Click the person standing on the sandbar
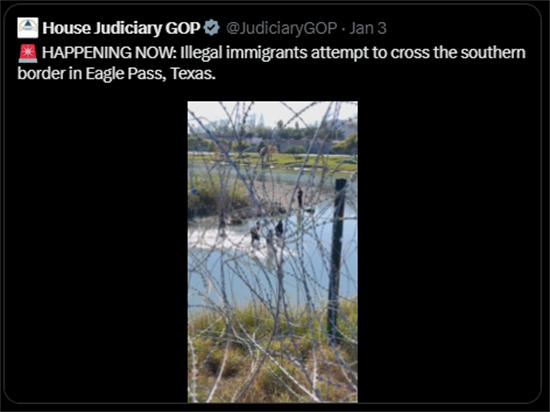This screenshot has height=412, width=550. pyautogui.click(x=300, y=198)
